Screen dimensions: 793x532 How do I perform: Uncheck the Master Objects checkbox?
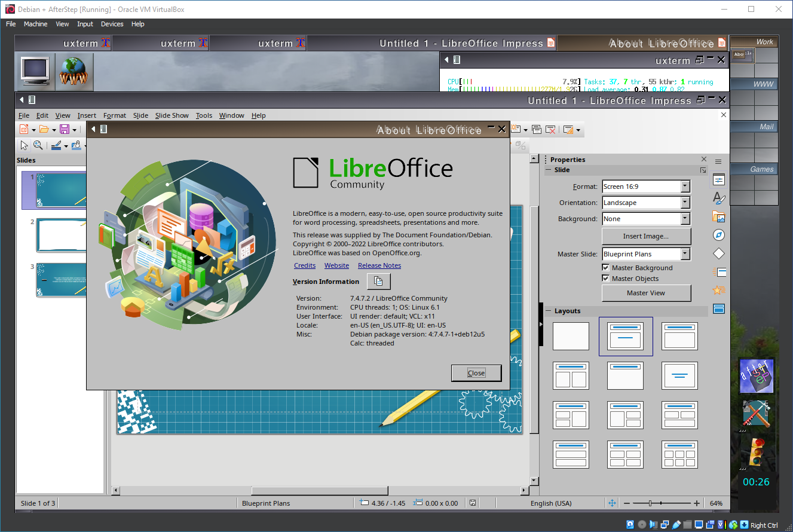point(606,279)
